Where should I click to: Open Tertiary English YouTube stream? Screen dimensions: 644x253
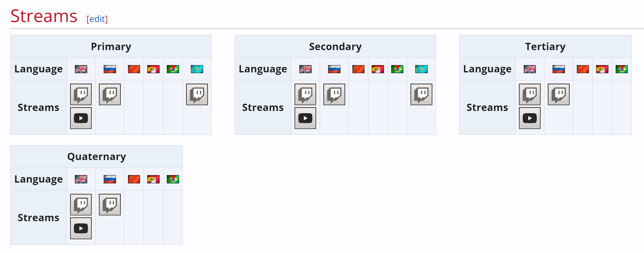[x=530, y=118]
